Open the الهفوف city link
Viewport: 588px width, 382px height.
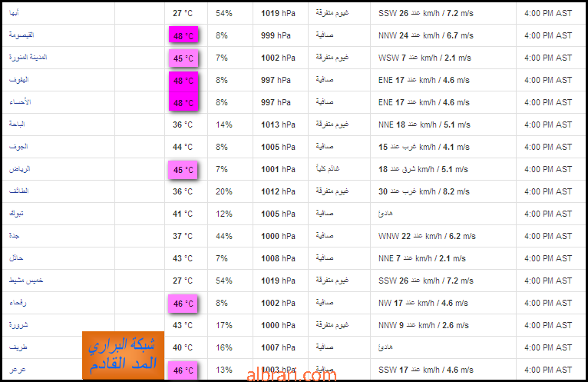[18, 80]
